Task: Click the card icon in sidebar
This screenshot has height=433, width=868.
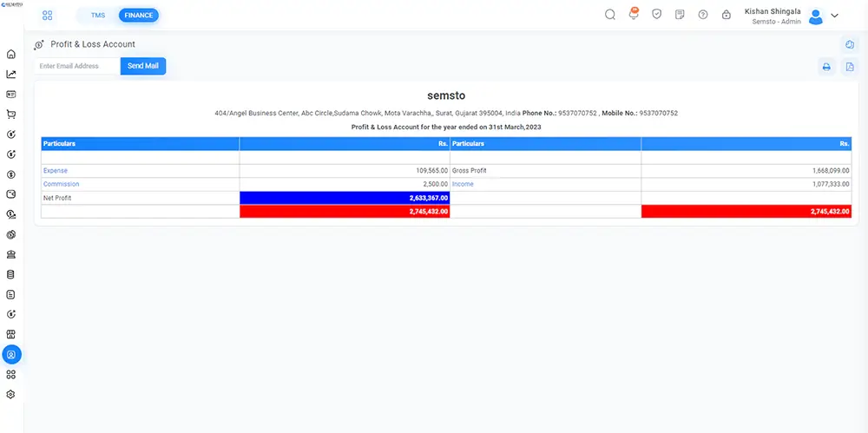Action: (x=11, y=95)
